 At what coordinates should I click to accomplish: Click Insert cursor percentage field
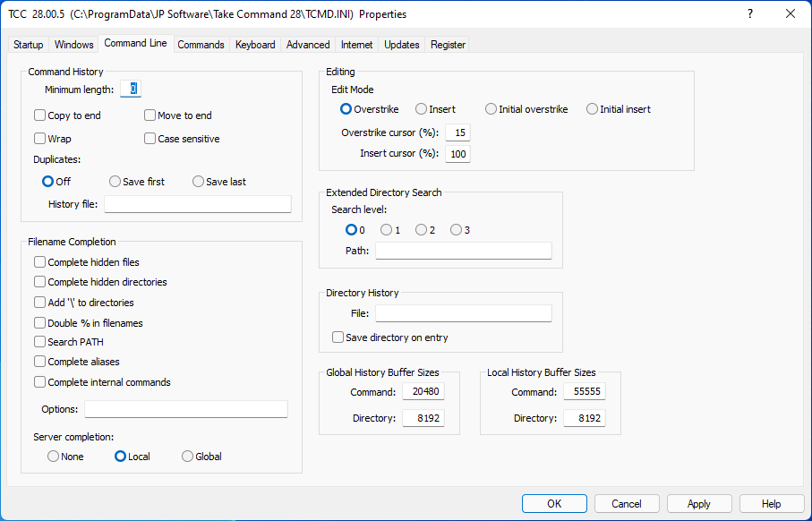point(457,154)
